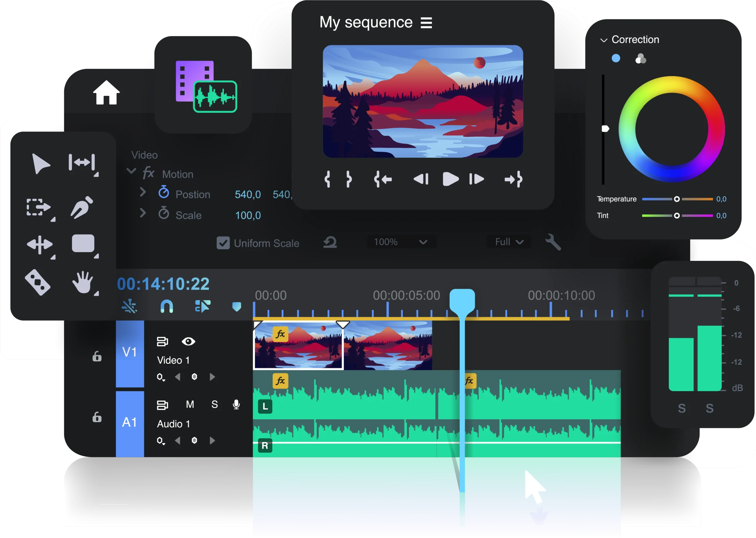756x538 pixels.
Task: Open the Full resolution dropdown
Action: (509, 242)
